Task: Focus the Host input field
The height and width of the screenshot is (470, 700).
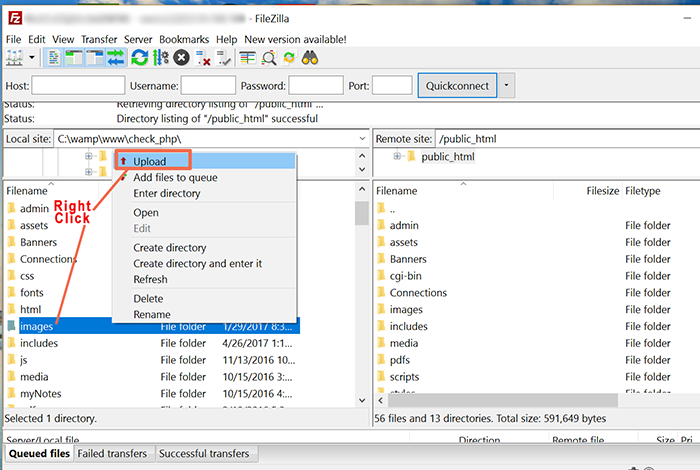Action: tap(78, 85)
